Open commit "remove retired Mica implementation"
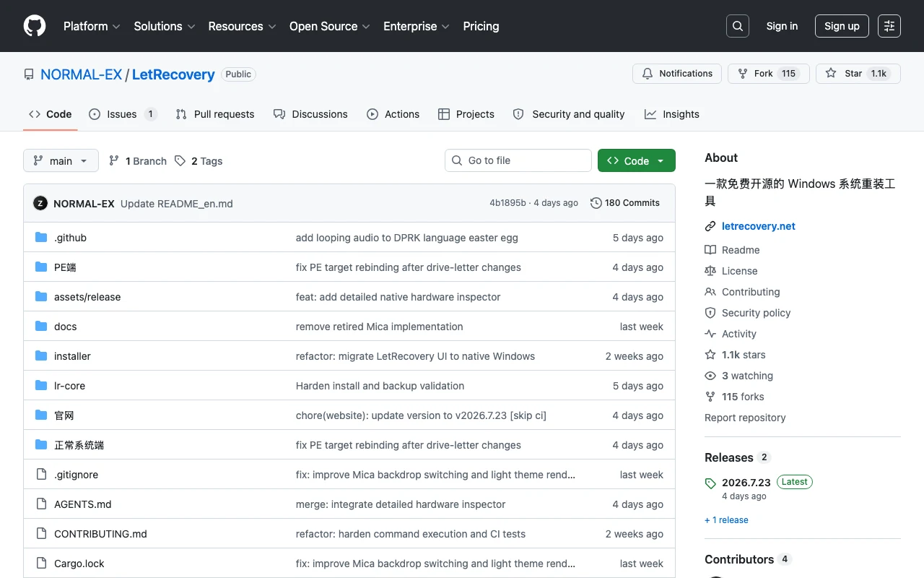 coord(380,327)
